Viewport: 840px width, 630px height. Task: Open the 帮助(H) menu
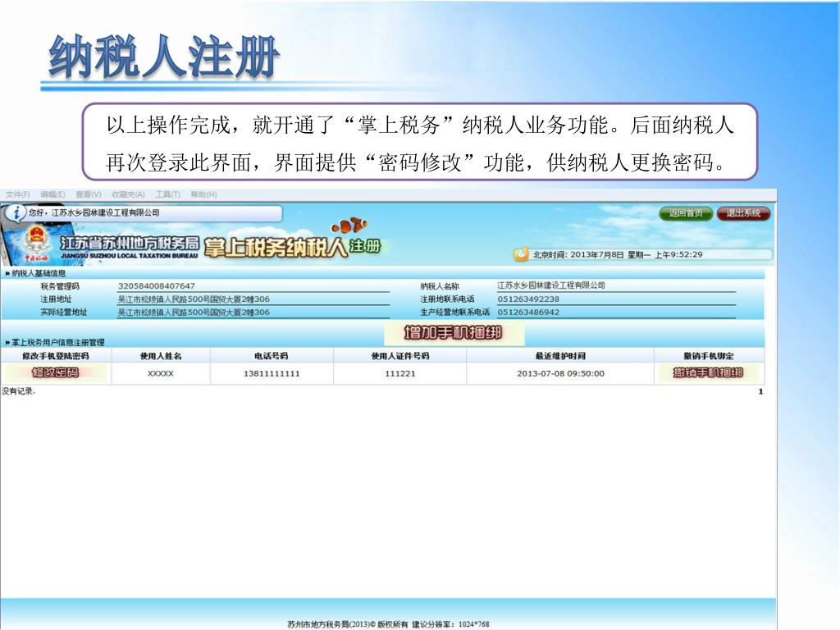pos(203,194)
